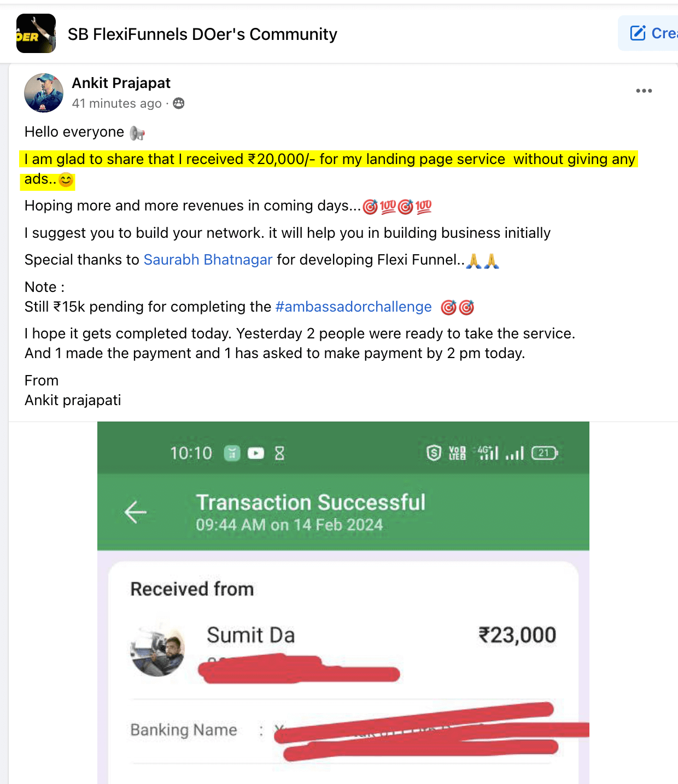This screenshot has width=678, height=784.
Task: Open the SB FlexiFunnels DOer's Community title
Action: (202, 34)
